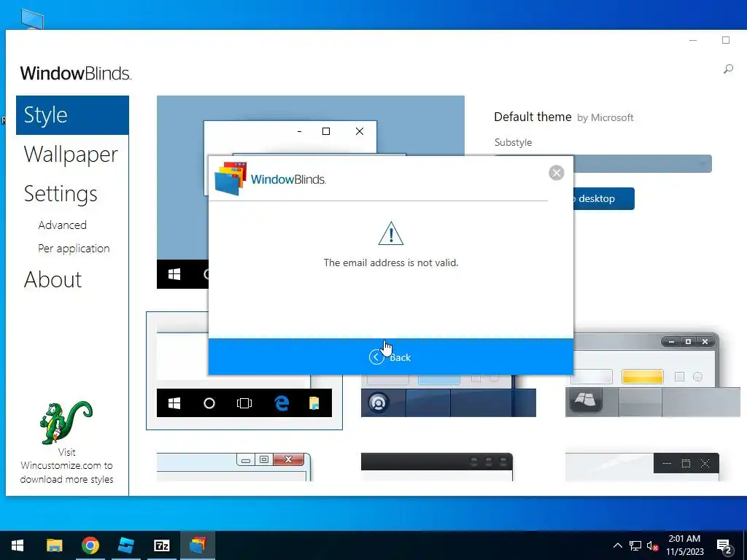Open 7-Zip from the taskbar
747x560 pixels.
click(x=161, y=545)
